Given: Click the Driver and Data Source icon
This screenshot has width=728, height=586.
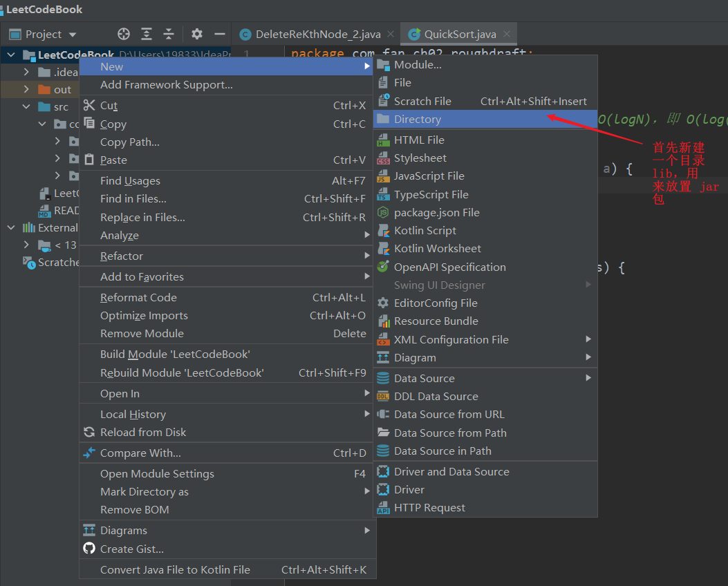Looking at the screenshot, I should click(383, 472).
